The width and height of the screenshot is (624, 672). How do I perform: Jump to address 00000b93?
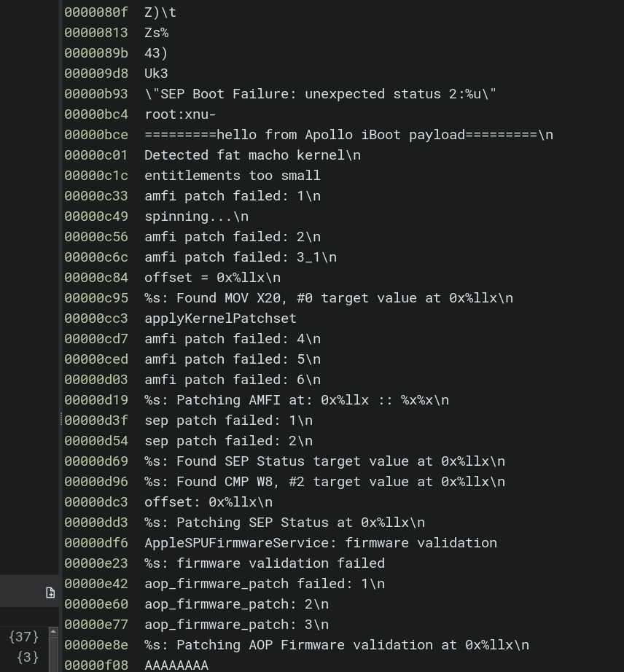click(95, 94)
